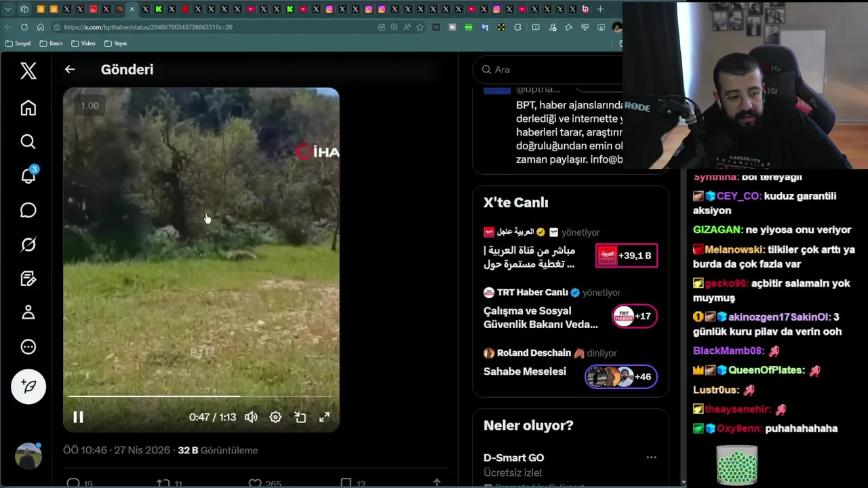This screenshot has width=868, height=488.
Task: Mute the video with speaker icon
Action: coord(251,417)
